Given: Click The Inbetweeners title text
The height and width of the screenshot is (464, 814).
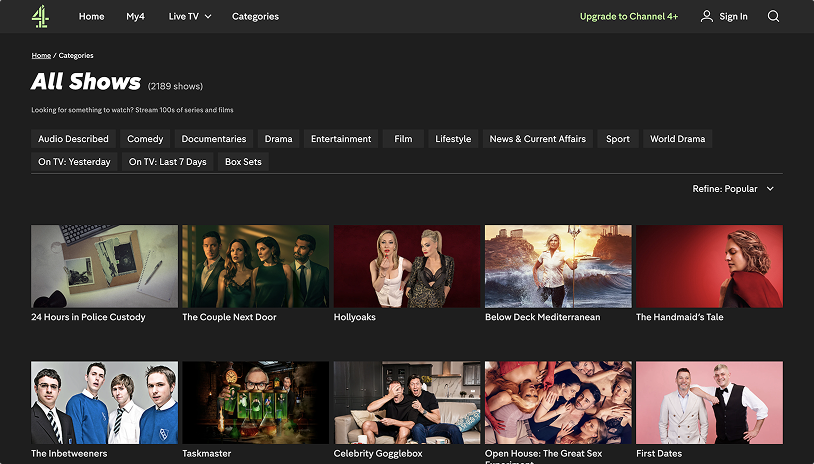Looking at the screenshot, I should click(69, 454).
